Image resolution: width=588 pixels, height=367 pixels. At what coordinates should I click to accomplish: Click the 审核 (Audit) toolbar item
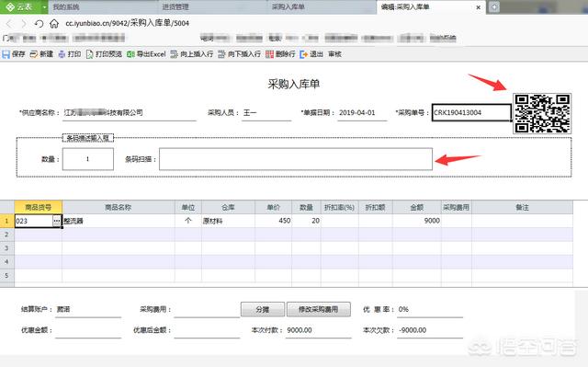(334, 54)
